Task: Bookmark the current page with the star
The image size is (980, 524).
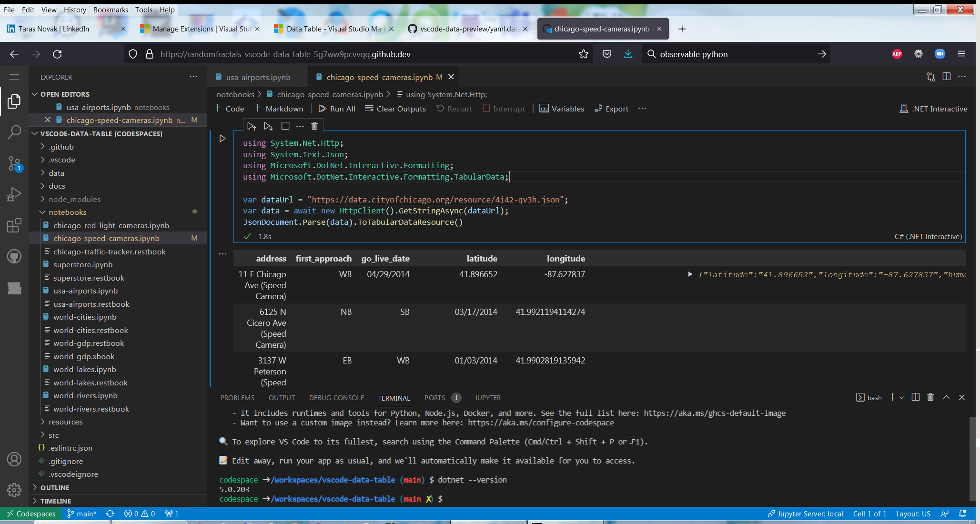Action: point(584,54)
